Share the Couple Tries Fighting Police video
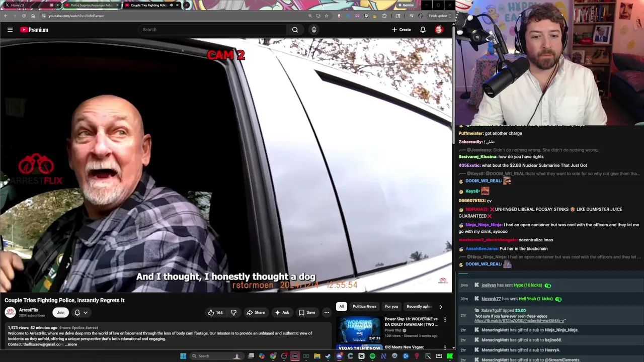The height and width of the screenshot is (362, 644). [x=256, y=313]
